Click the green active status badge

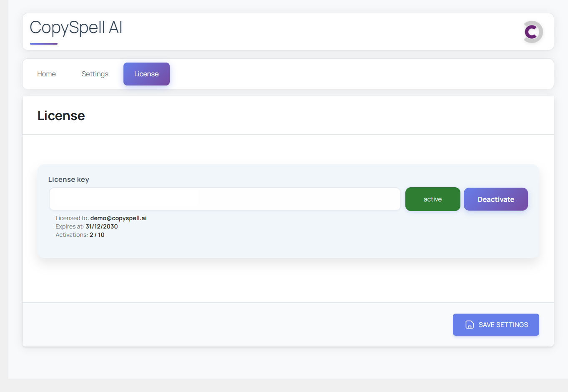pos(432,199)
